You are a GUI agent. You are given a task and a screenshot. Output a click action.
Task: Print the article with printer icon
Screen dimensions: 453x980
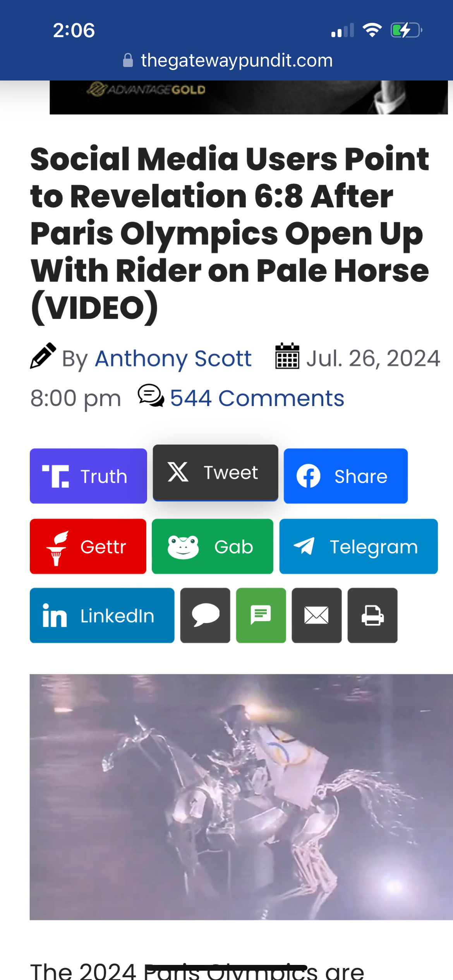pyautogui.click(x=372, y=615)
